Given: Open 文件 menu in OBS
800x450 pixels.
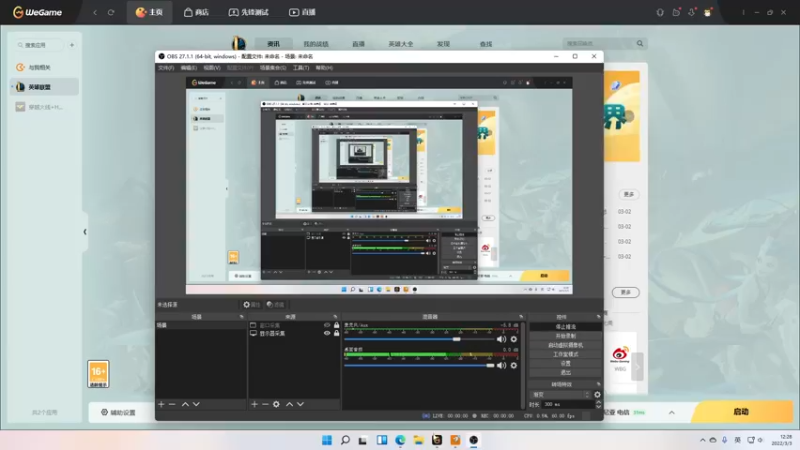Looking at the screenshot, I should (x=166, y=68).
